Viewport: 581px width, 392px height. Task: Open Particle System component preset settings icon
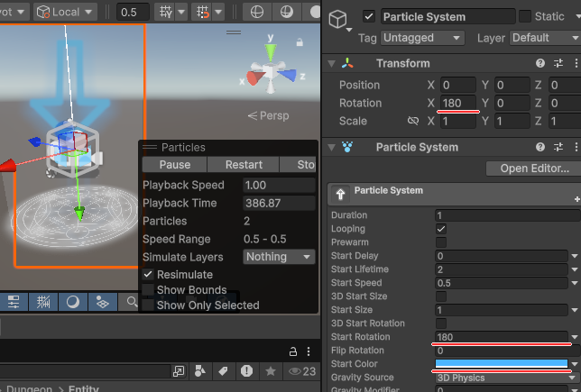coord(558,147)
